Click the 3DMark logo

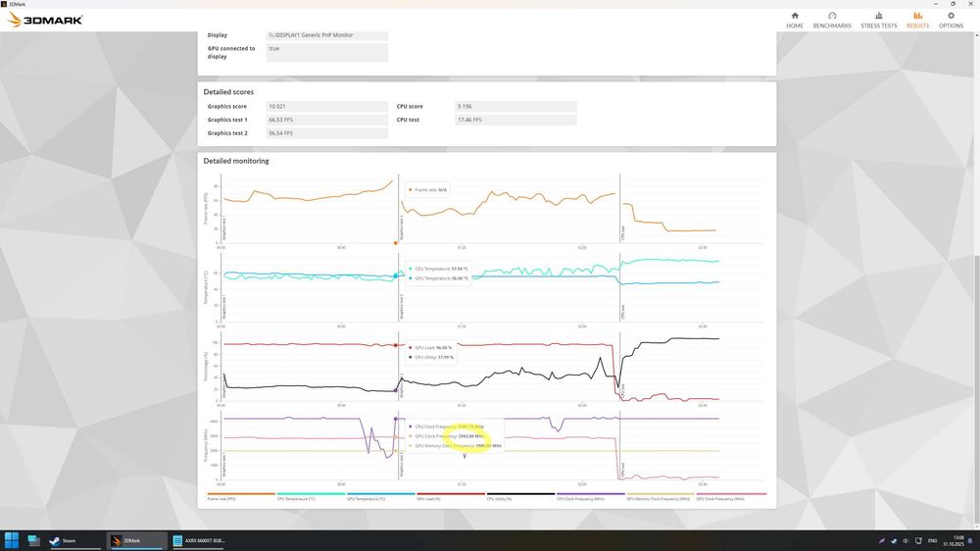[45, 20]
